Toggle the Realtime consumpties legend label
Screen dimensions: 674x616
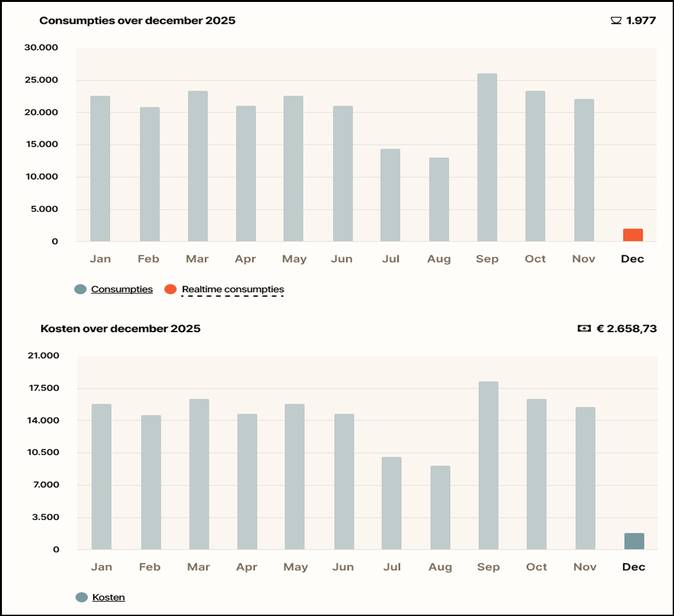coord(233,289)
